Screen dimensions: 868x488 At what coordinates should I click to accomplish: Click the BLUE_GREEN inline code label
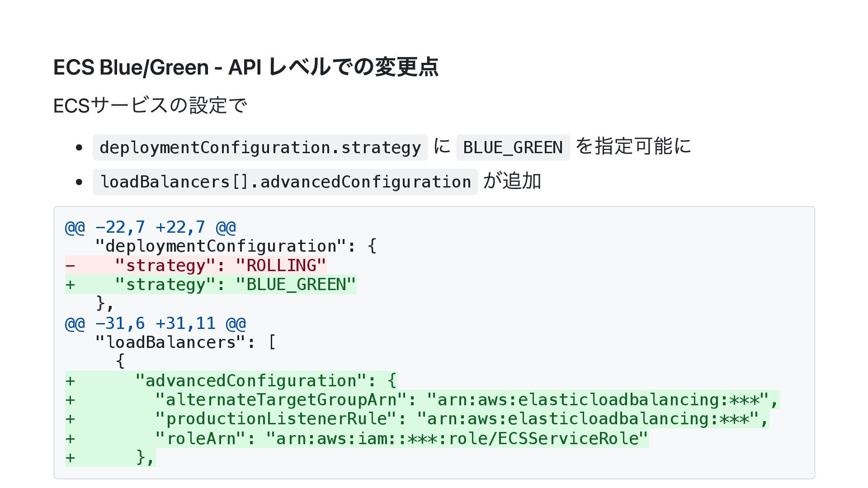pos(513,147)
